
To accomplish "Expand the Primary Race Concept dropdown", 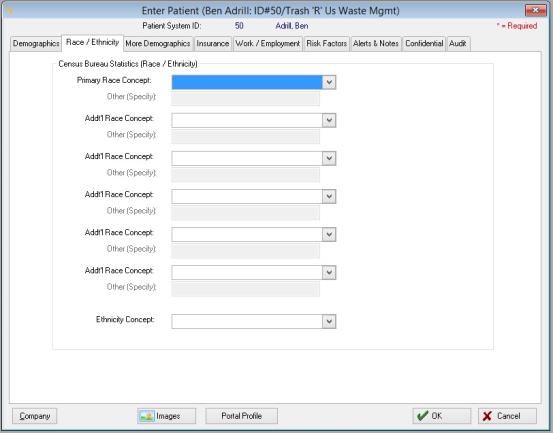I will 329,82.
